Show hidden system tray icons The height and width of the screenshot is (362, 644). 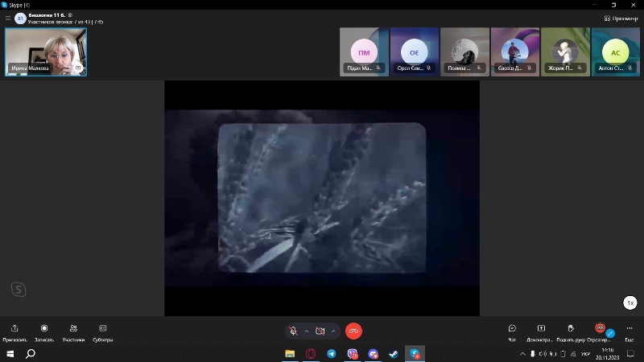click(x=522, y=354)
